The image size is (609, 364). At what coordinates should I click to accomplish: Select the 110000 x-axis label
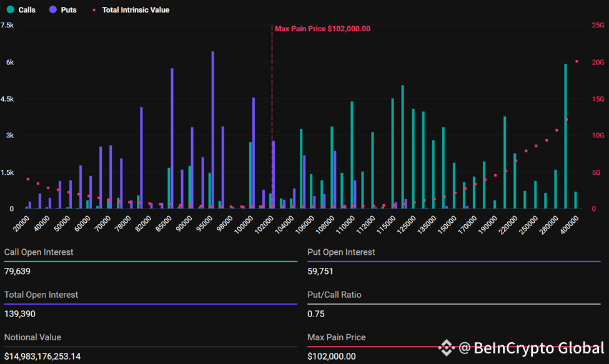click(x=345, y=225)
